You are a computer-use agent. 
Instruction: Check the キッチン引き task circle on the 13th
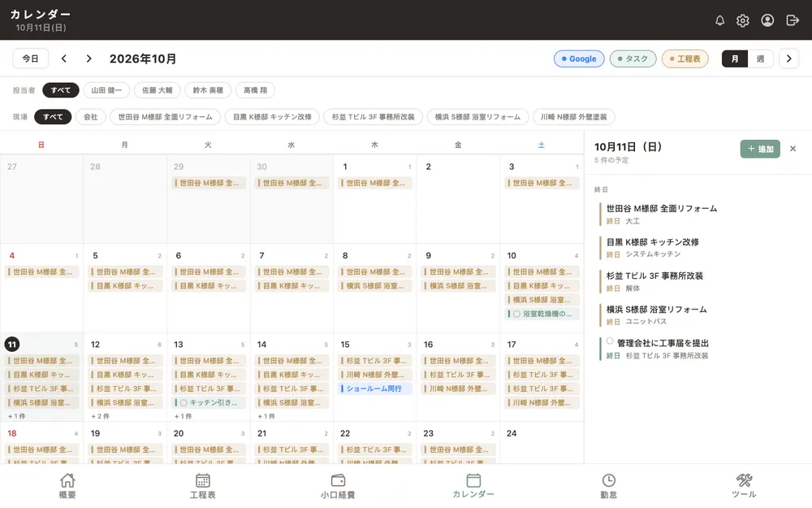tap(184, 403)
